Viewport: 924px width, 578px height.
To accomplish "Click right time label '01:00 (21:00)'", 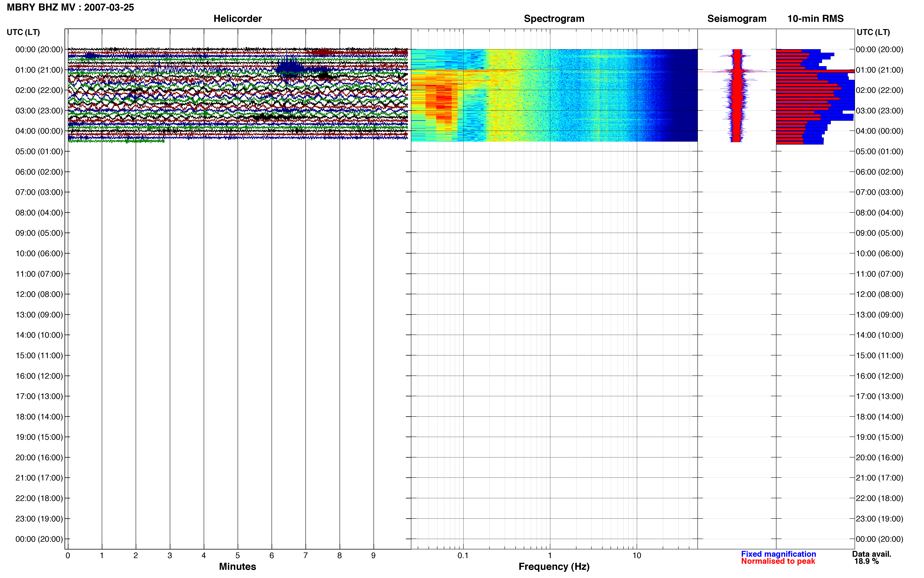I will [879, 70].
